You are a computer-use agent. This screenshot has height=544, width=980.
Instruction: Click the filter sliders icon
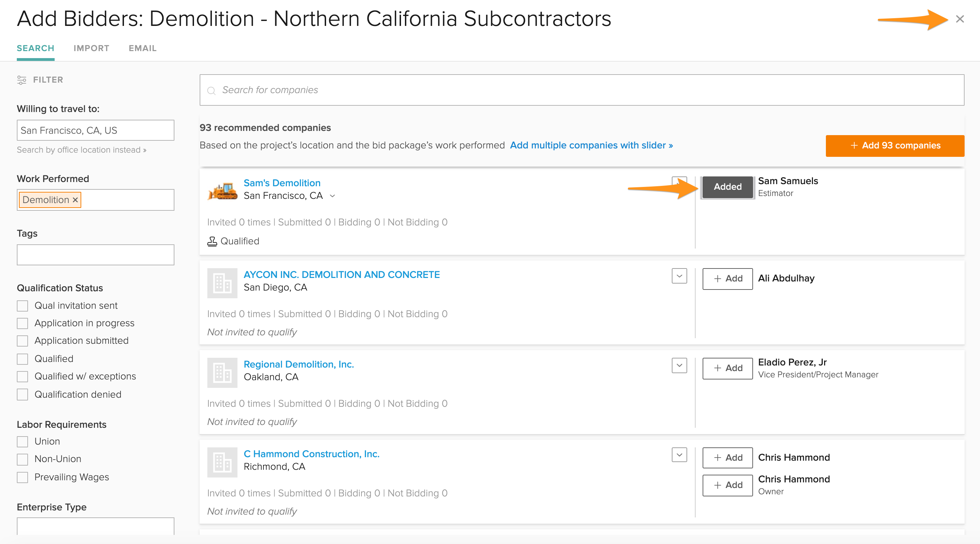[22, 80]
